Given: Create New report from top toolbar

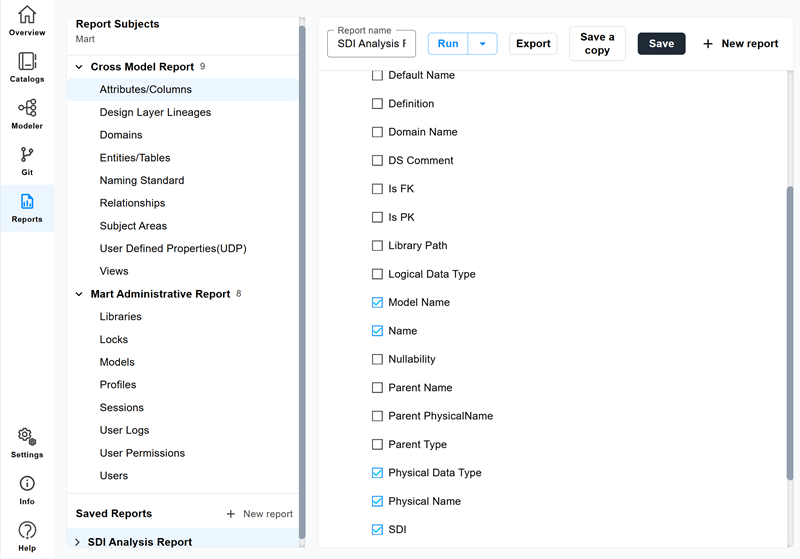Looking at the screenshot, I should [x=741, y=44].
